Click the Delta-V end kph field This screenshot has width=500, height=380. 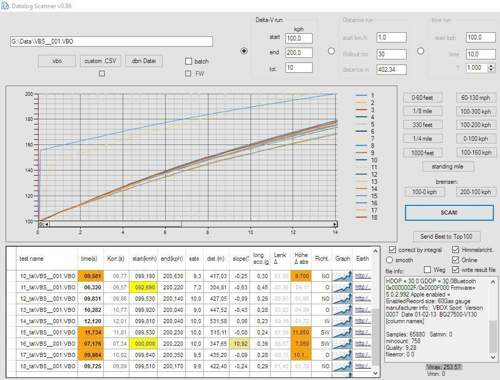tap(299, 53)
